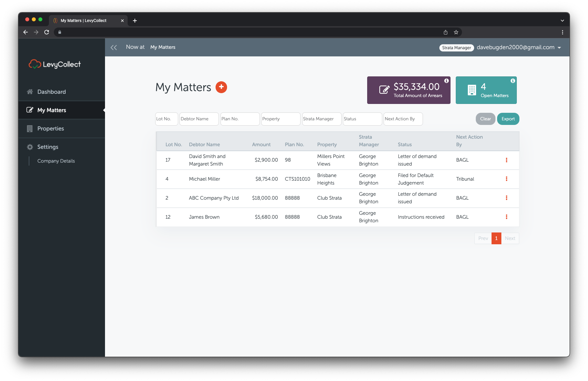Select My Matters in sidebar

tap(62, 110)
